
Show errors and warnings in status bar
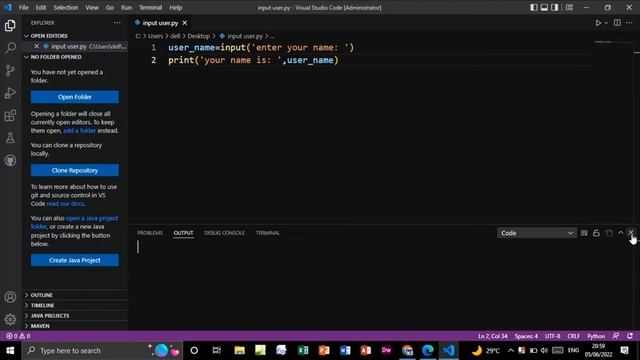(18, 336)
